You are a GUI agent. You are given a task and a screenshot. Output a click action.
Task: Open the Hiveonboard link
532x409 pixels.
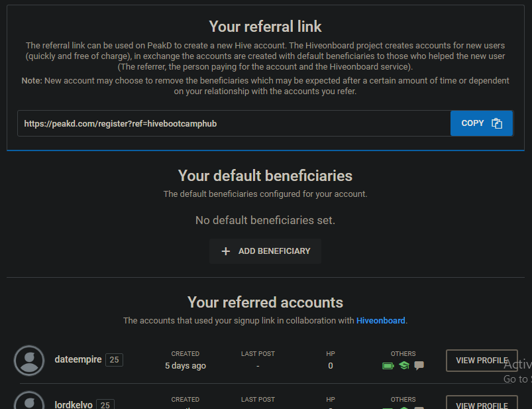tap(380, 321)
